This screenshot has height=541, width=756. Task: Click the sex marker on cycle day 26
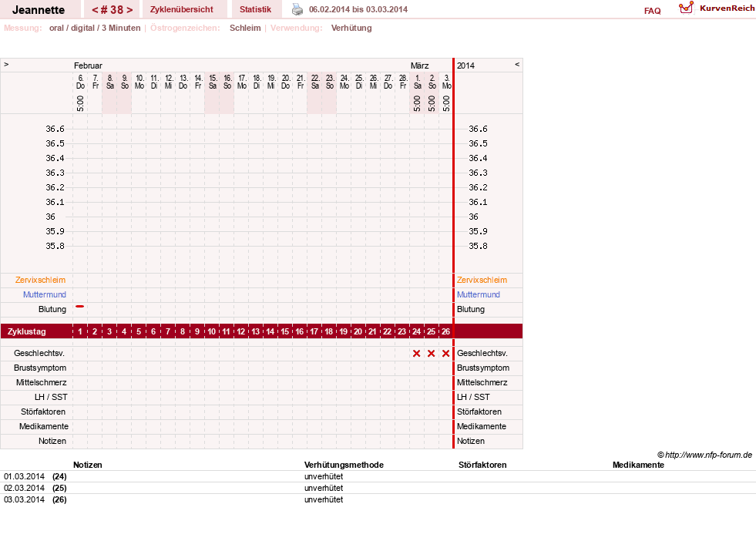tap(446, 354)
